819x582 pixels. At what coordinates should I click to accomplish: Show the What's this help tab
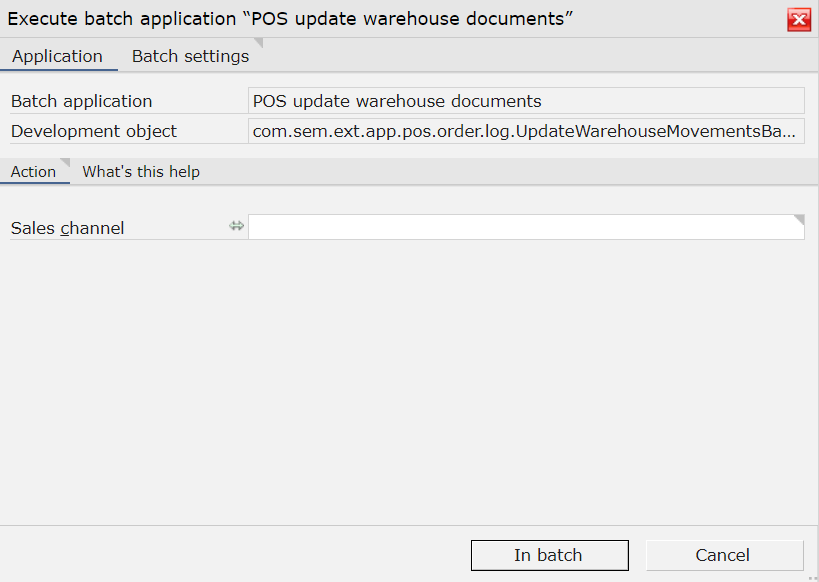point(141,171)
